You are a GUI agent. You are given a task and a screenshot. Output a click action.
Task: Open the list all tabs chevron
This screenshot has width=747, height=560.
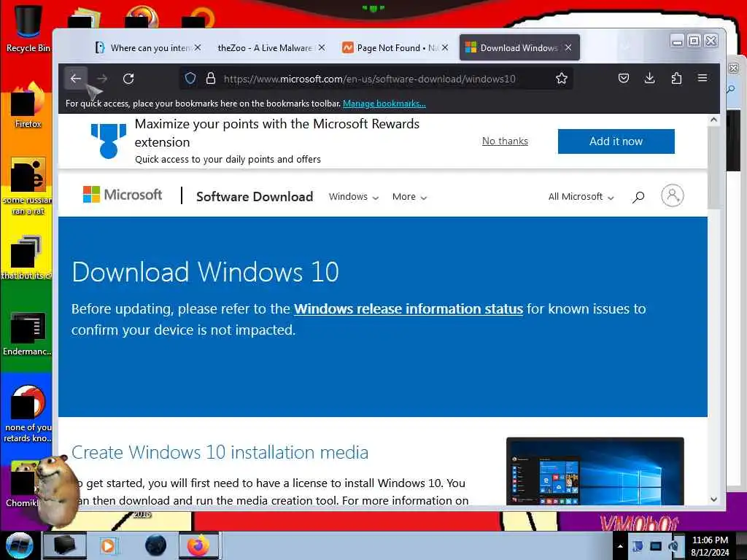(x=625, y=47)
